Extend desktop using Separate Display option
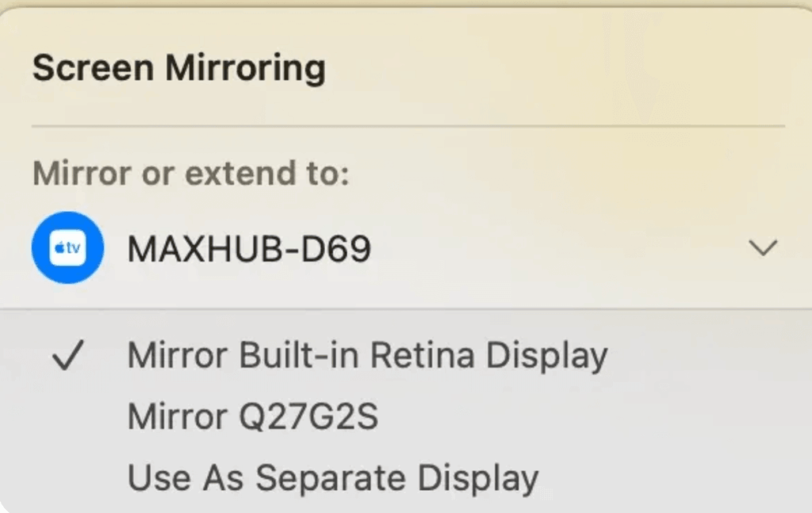The image size is (812, 513). 333,478
